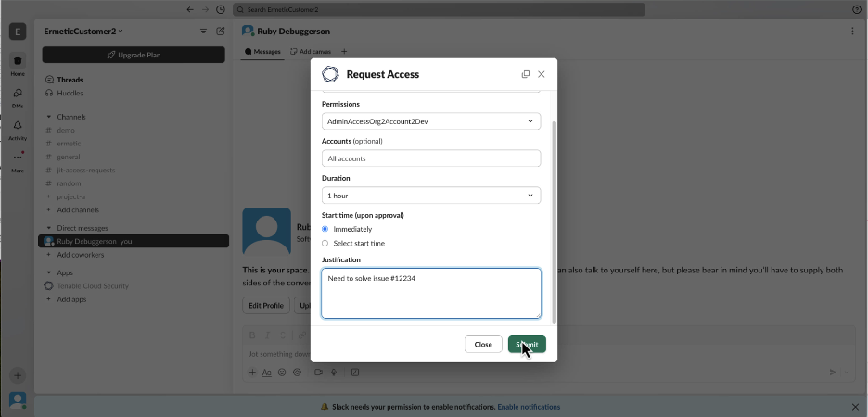868x417 pixels.
Task: Click the ErmeticCustomer2 workspace E icon
Action: (18, 32)
